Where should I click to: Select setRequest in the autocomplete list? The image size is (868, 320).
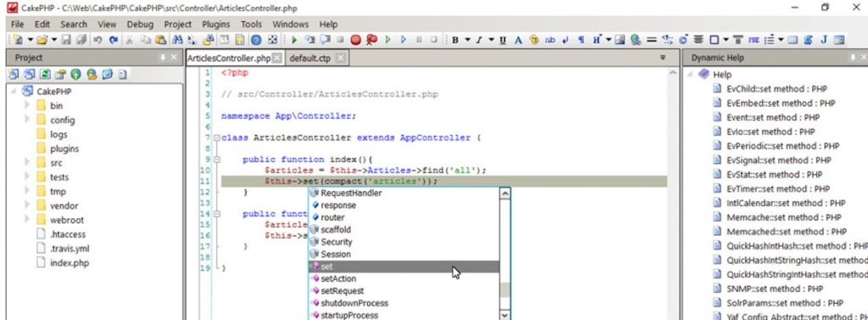pyautogui.click(x=404, y=290)
